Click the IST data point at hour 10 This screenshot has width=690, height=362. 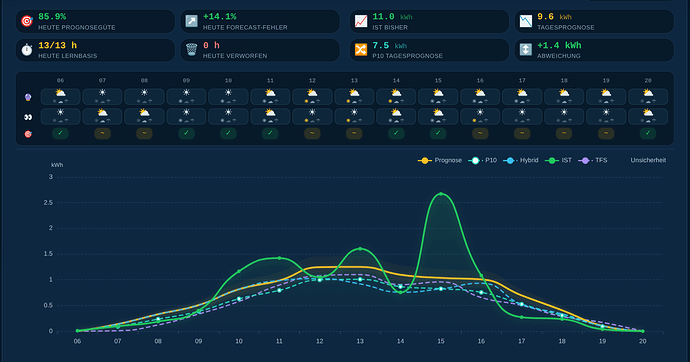point(239,271)
